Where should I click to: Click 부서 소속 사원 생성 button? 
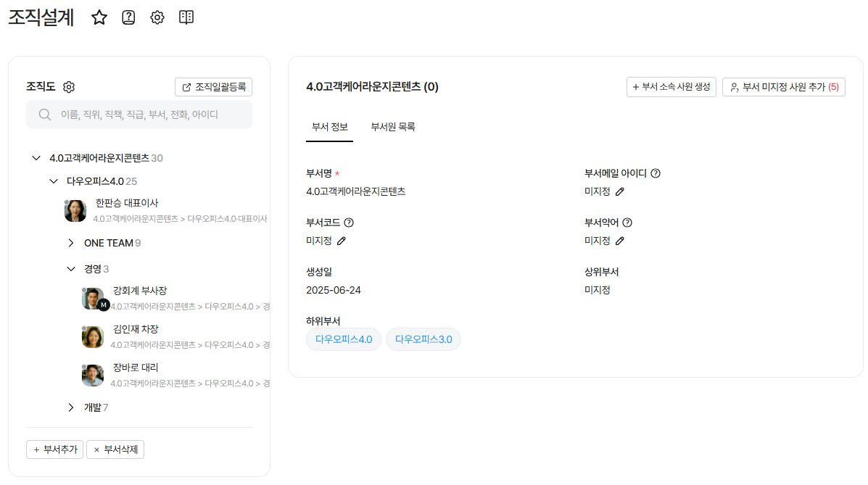pos(671,87)
